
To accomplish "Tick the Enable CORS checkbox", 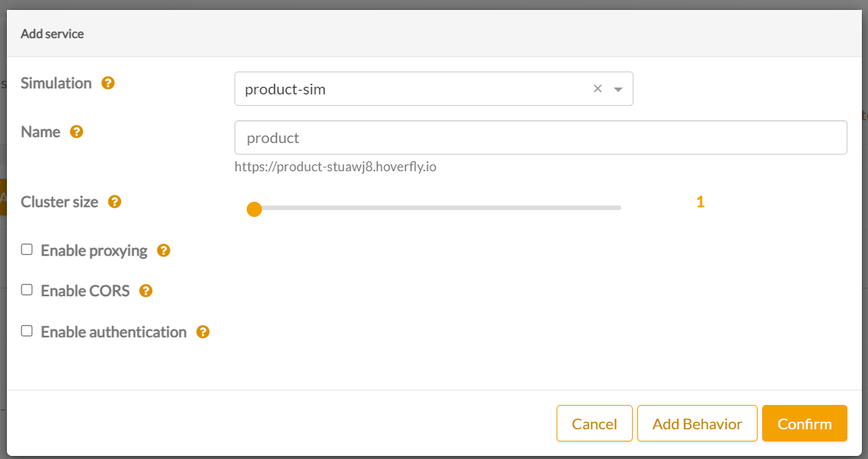I will (x=27, y=290).
